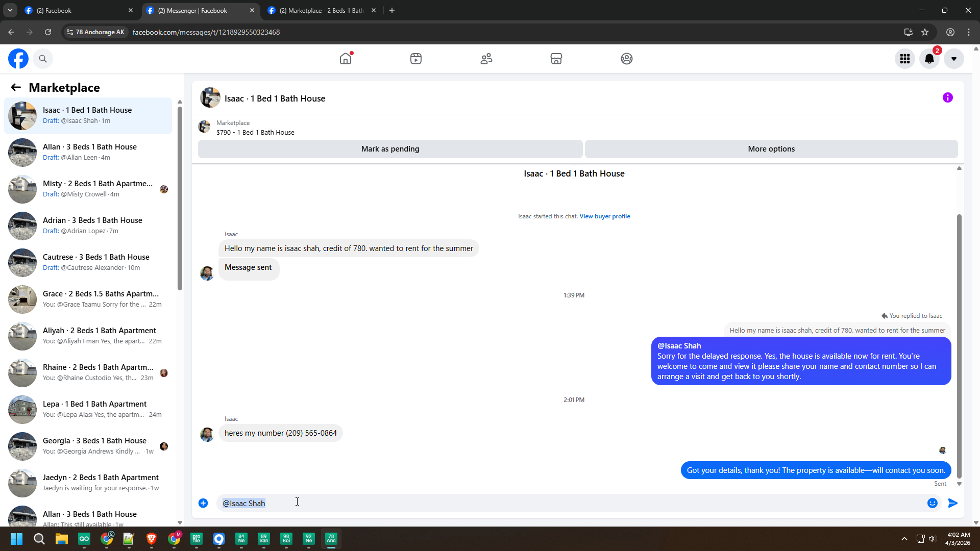Click the message input field

[571, 503]
